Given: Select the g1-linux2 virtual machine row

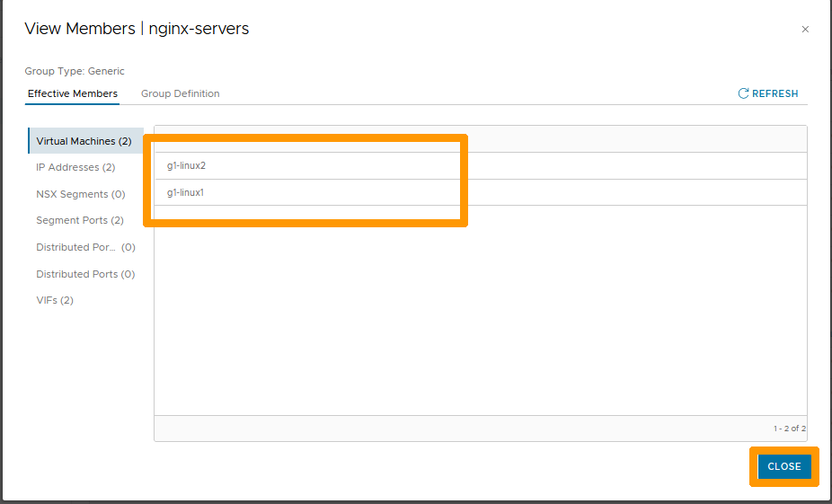Looking at the screenshot, I should [x=187, y=166].
